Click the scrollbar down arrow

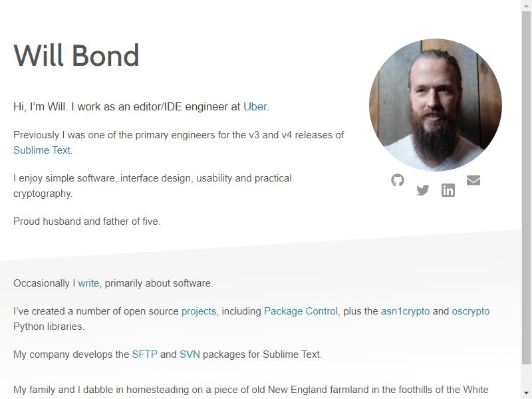click(526, 393)
